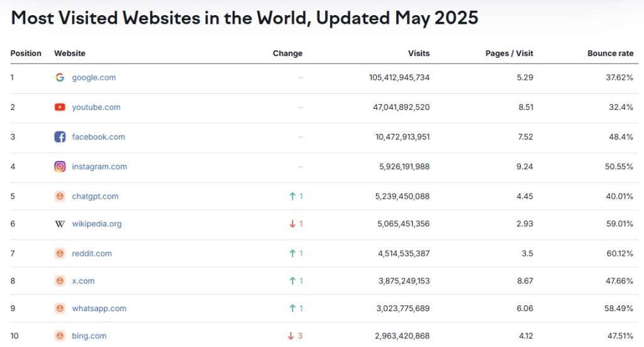Open the wikipedia.org link
The width and height of the screenshot is (644, 347).
pos(97,224)
